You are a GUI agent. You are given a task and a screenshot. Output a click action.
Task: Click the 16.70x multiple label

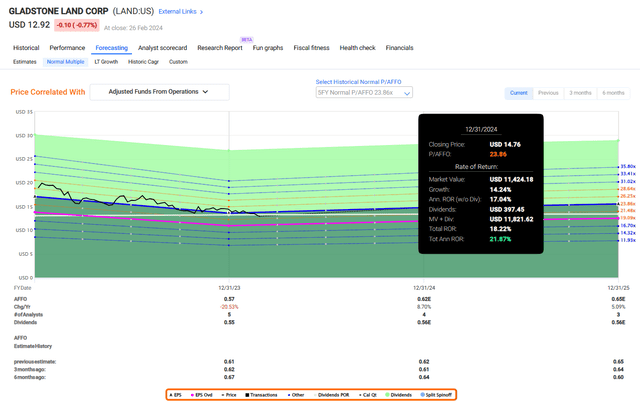628,226
